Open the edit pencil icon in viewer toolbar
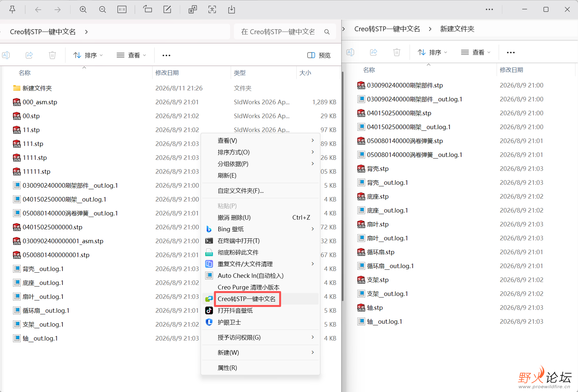This screenshot has height=392, width=578. (x=167, y=9)
